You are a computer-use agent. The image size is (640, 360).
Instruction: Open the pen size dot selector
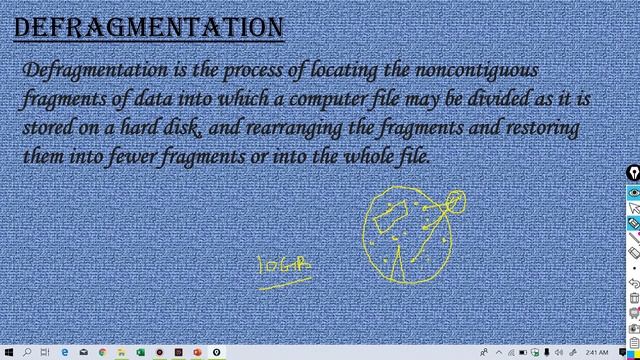coord(634,268)
